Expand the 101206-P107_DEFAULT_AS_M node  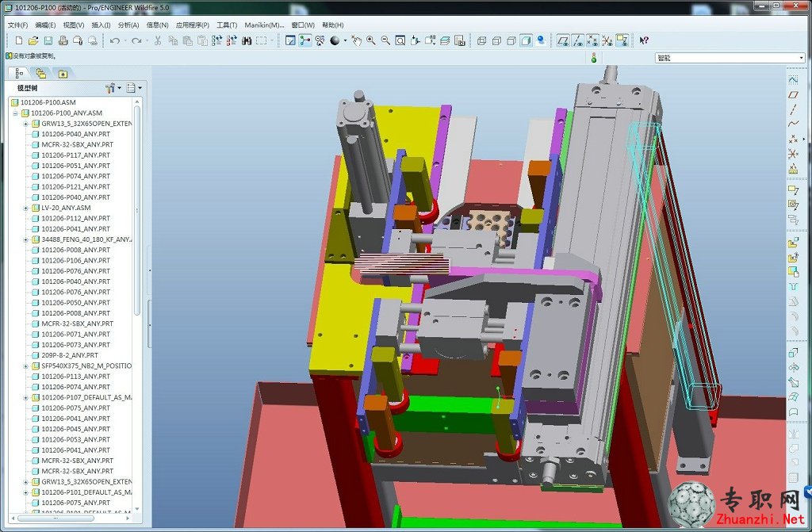[26, 397]
